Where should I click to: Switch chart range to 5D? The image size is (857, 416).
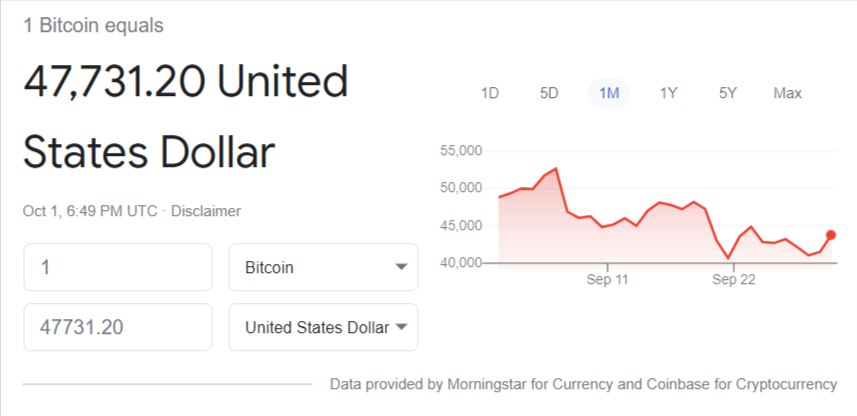549,93
